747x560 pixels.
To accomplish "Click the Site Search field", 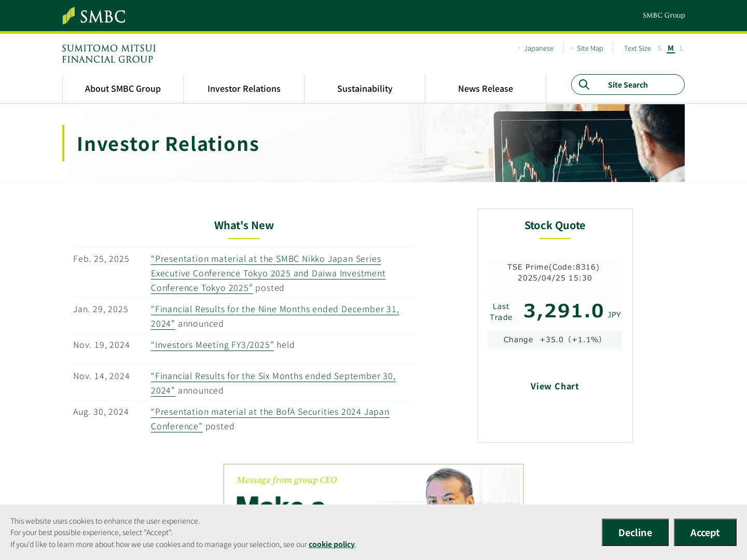I will tap(628, 85).
